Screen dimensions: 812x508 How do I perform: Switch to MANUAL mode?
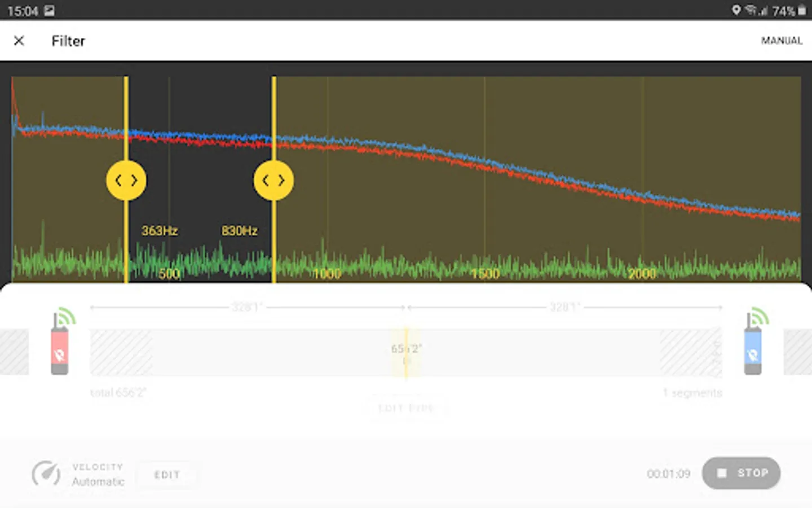coord(782,41)
